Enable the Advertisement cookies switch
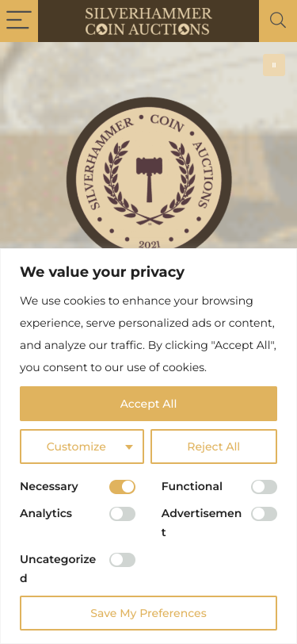The image size is (297, 644). pyautogui.click(x=265, y=514)
